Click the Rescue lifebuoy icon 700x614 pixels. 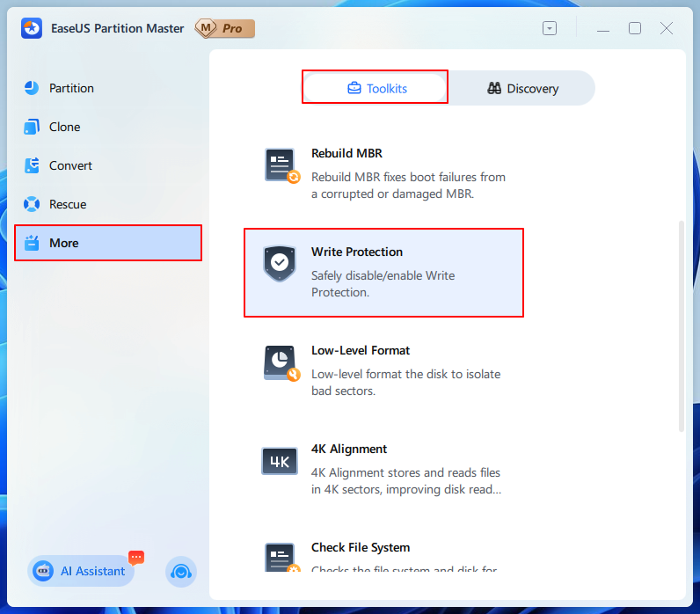pyautogui.click(x=33, y=204)
